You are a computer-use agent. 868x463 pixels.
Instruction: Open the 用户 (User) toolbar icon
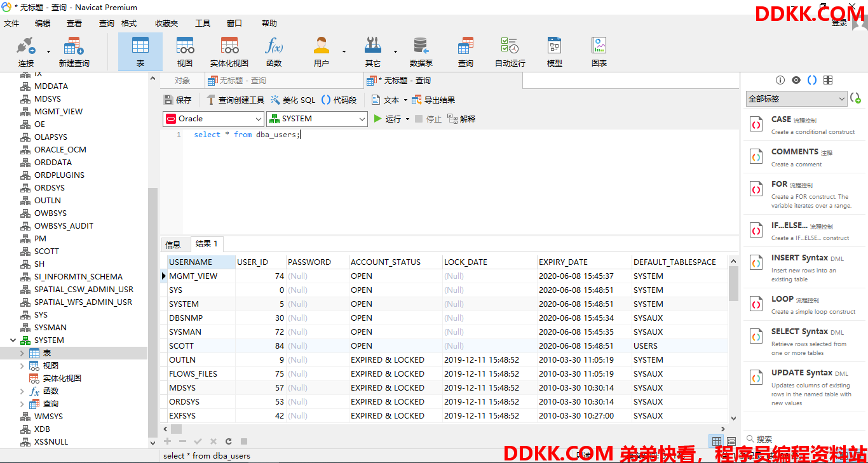(322, 52)
